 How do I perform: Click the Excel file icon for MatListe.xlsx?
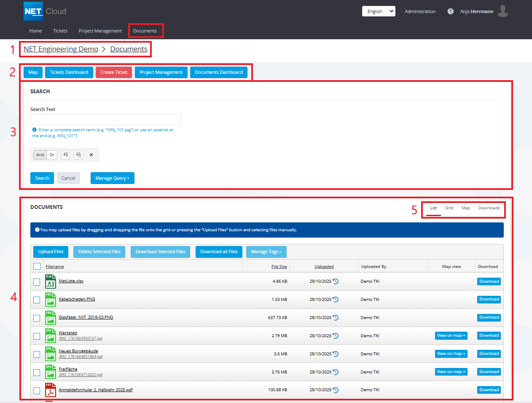pyautogui.click(x=50, y=281)
